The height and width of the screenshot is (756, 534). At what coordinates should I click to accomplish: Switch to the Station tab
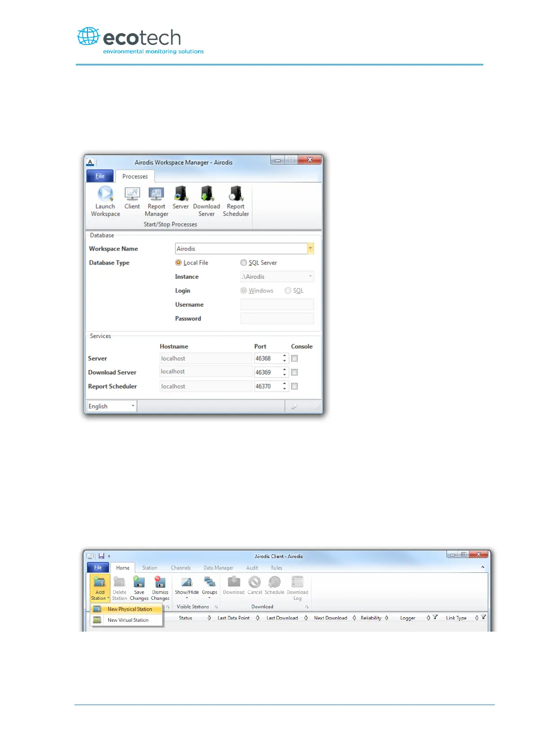click(x=150, y=568)
